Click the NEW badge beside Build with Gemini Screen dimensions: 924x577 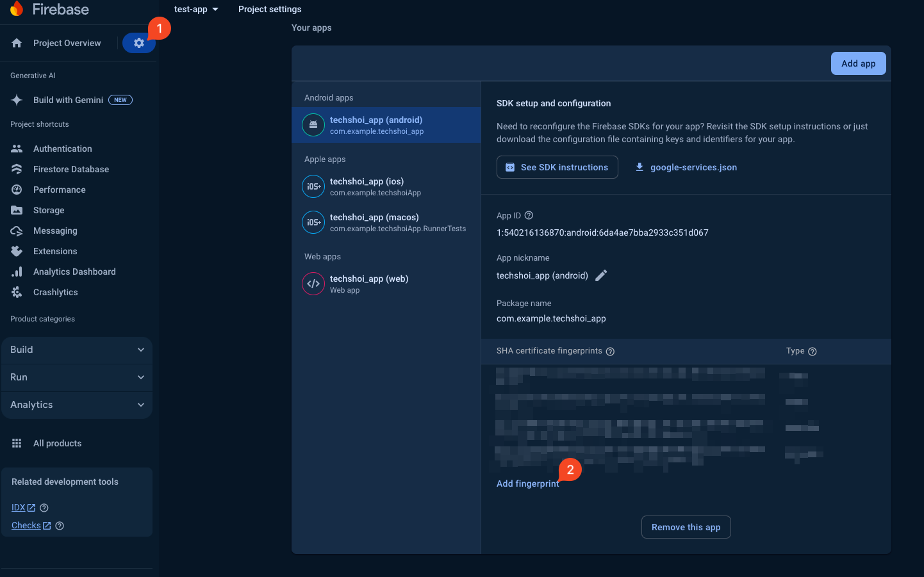pyautogui.click(x=120, y=100)
